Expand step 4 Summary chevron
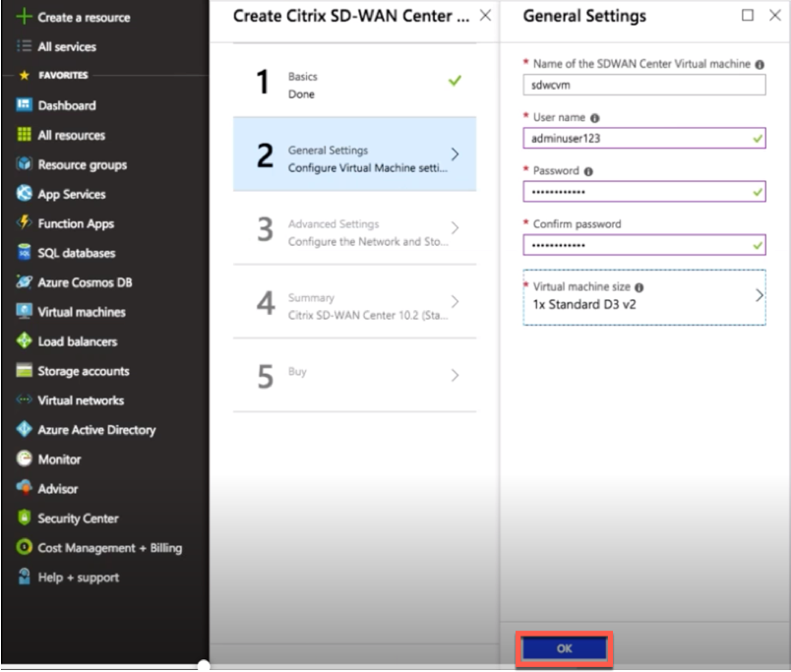The image size is (791, 672). tap(455, 302)
